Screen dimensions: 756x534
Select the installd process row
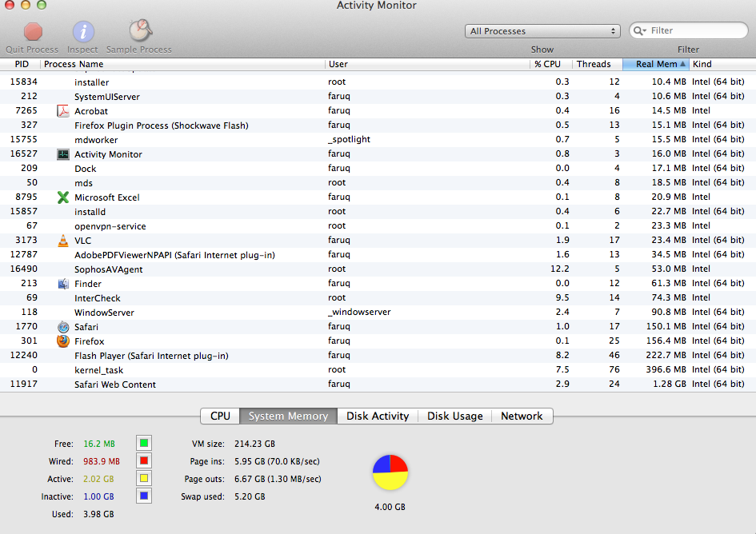(x=378, y=212)
